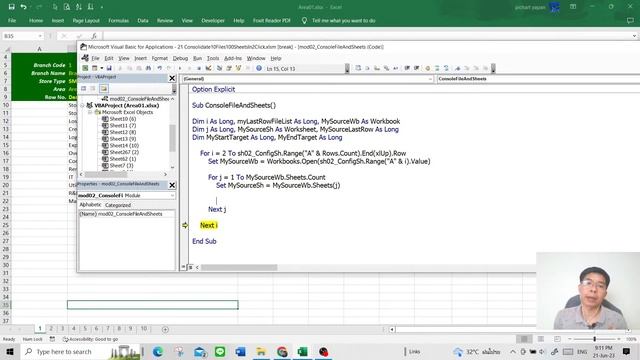Open Window menu in the VBA editor
The height and width of the screenshot is (360, 640).
[x=256, y=58]
